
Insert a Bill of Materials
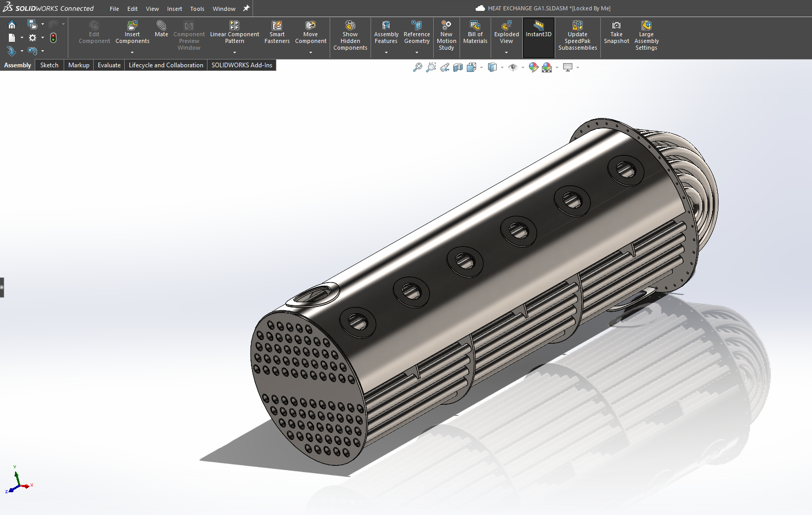[475, 32]
